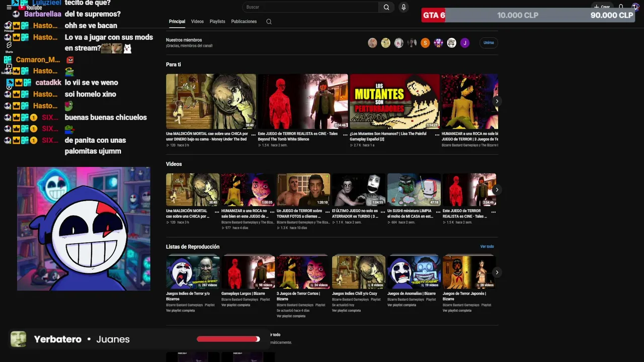644x362 pixels.
Task: Open options for 'Tales Beyond The Tomb' in Para ti
Action: (345, 135)
